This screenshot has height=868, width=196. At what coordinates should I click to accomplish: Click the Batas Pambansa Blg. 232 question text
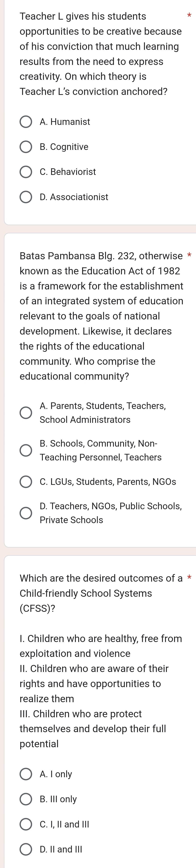[x=101, y=316]
